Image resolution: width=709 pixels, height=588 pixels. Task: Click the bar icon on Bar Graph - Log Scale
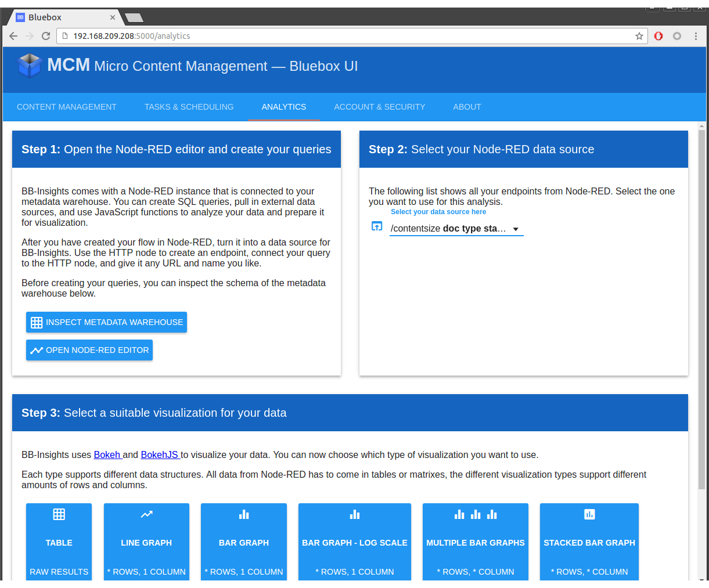[x=355, y=514]
